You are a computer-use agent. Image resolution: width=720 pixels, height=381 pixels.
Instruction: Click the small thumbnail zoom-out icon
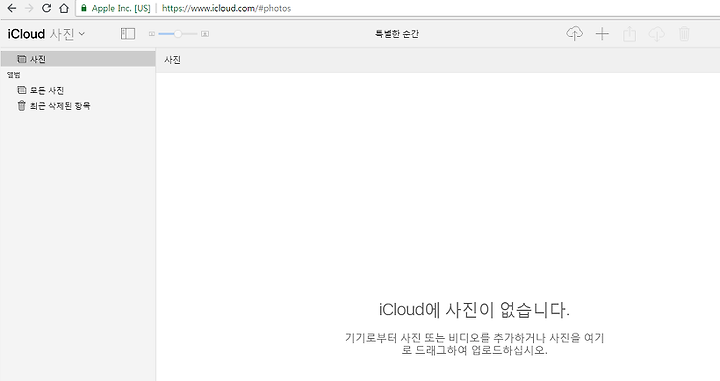tap(152, 34)
